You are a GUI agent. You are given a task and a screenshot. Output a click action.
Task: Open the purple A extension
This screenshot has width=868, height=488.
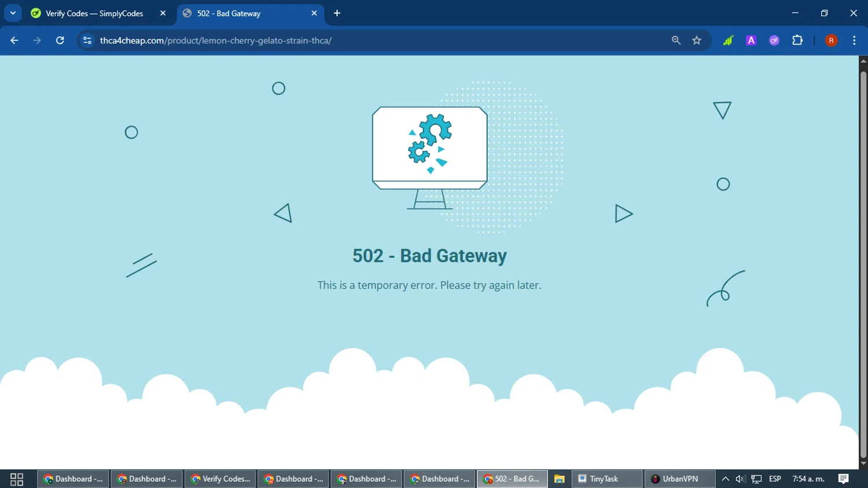[751, 41]
